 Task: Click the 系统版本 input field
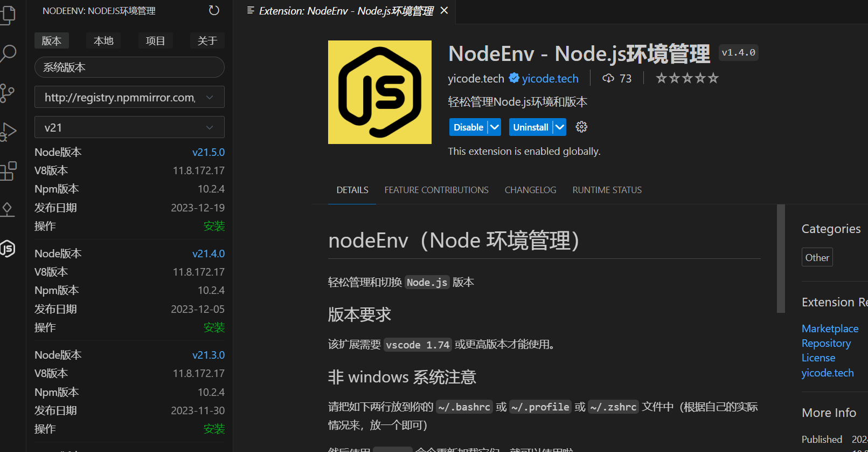coord(129,67)
